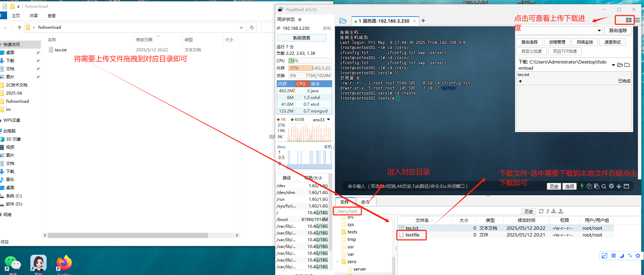Click the 系统信息 button
The width and height of the screenshot is (644, 275).
302,38
